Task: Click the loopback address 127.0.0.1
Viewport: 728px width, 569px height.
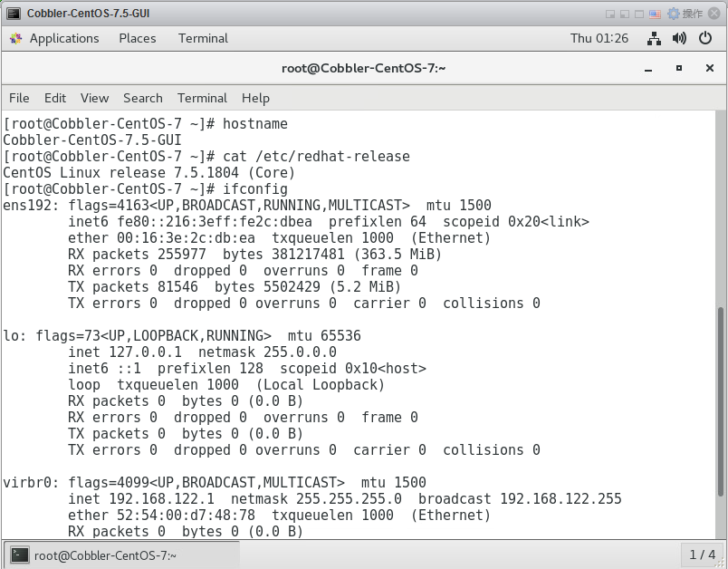Action: tap(145, 352)
